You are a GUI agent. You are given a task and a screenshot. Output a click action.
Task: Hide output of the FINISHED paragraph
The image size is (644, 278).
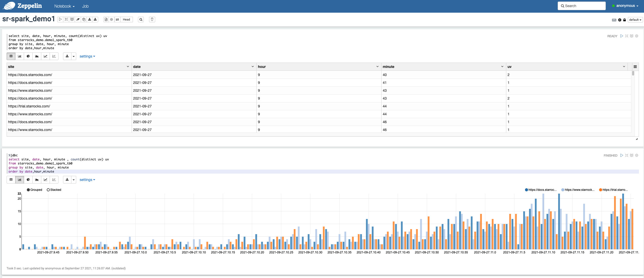[632, 155]
